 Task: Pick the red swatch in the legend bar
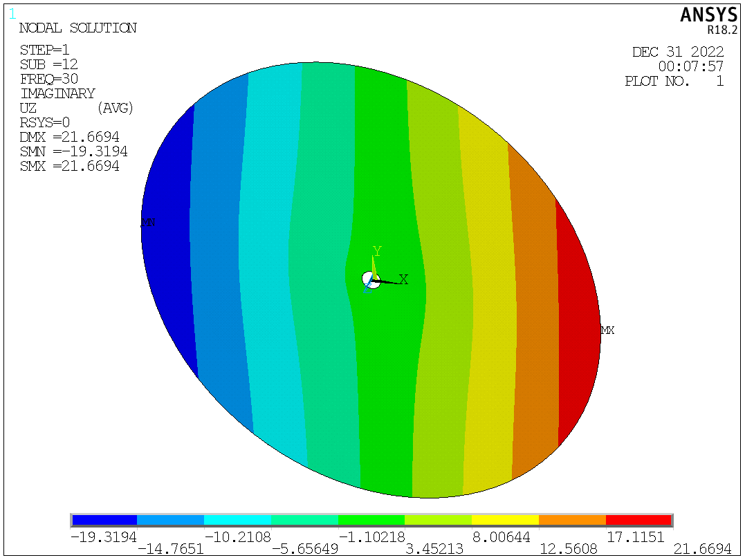click(638, 520)
